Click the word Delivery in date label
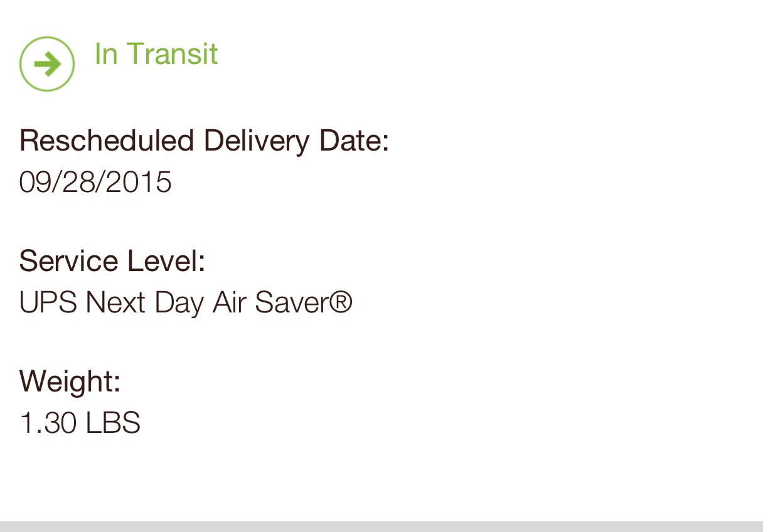 tap(257, 141)
